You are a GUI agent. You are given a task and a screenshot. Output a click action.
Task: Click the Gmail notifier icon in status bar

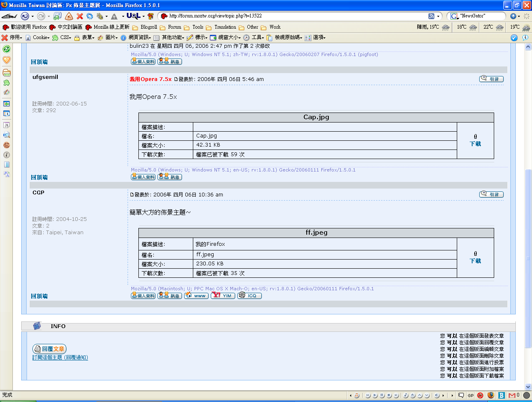(x=512, y=395)
